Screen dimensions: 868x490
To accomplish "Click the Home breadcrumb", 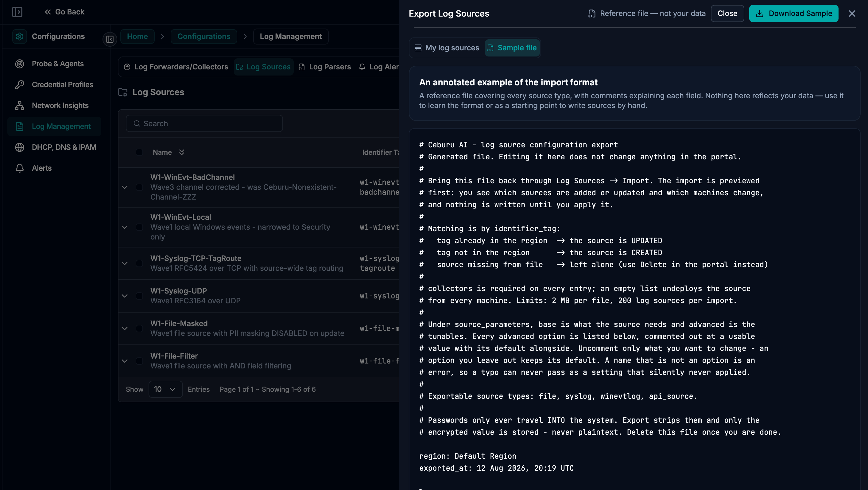I will pos(137,37).
